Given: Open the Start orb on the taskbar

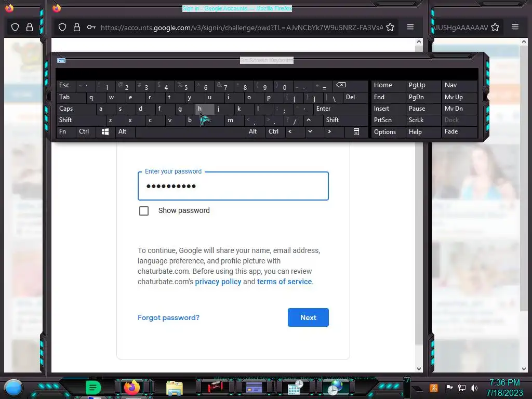Looking at the screenshot, I should coord(13,388).
